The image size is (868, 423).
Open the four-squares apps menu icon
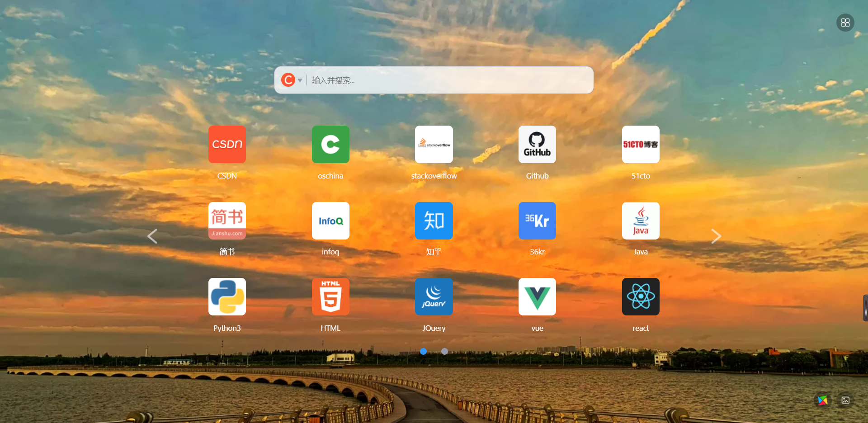point(845,23)
